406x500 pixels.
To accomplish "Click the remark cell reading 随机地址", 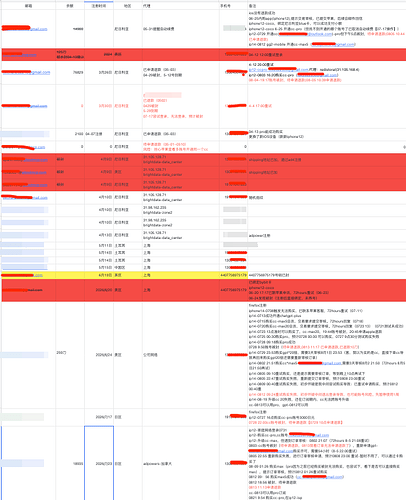I will [x=327, y=198].
